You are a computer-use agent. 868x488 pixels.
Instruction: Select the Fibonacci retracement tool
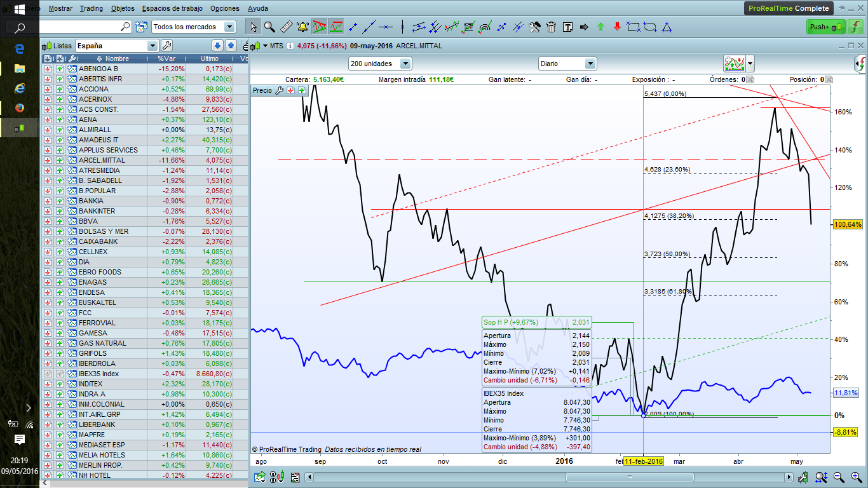tap(468, 27)
